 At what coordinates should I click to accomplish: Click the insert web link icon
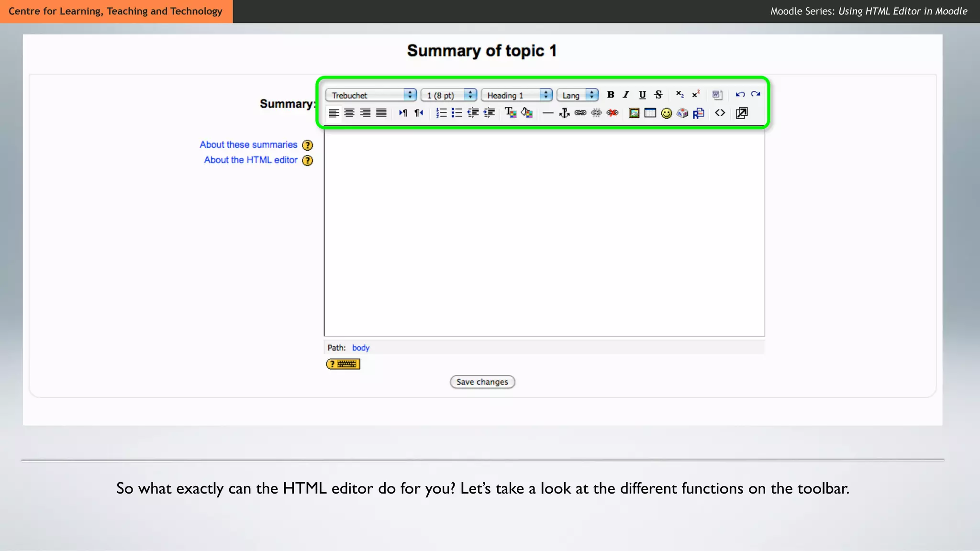(x=580, y=113)
